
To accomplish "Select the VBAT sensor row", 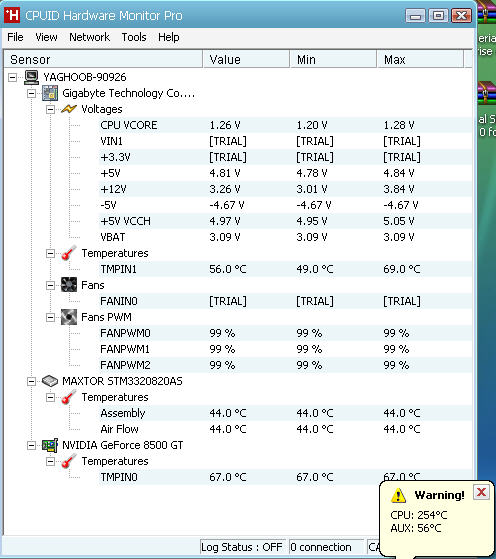I will click(x=285, y=237).
